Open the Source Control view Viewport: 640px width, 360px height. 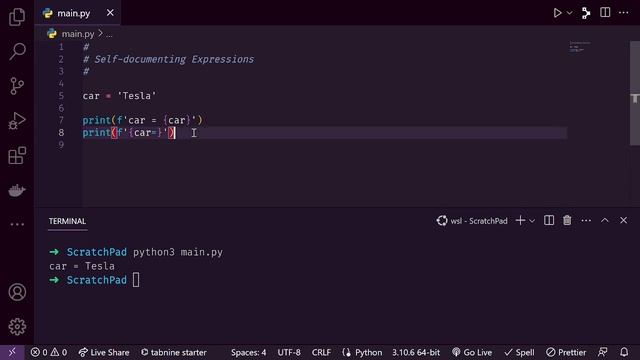click(17, 86)
